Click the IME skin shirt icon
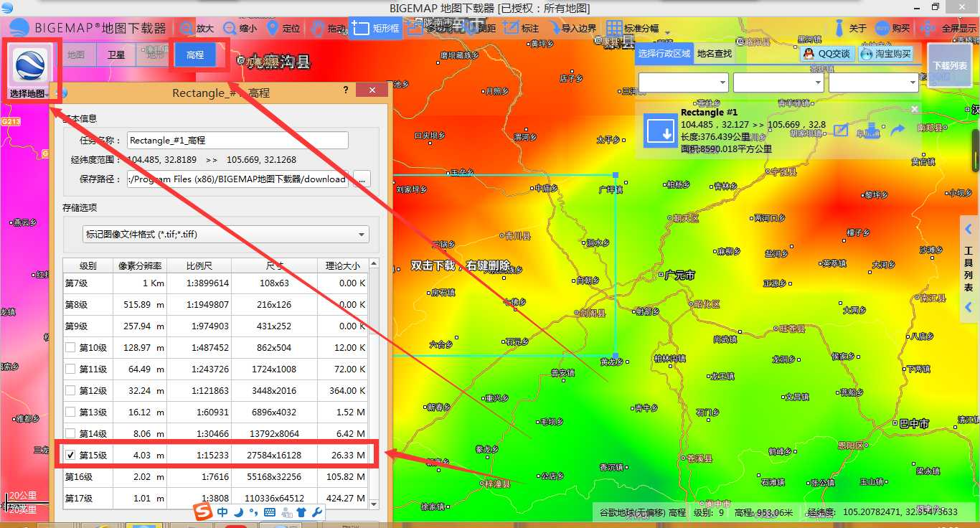 (301, 512)
